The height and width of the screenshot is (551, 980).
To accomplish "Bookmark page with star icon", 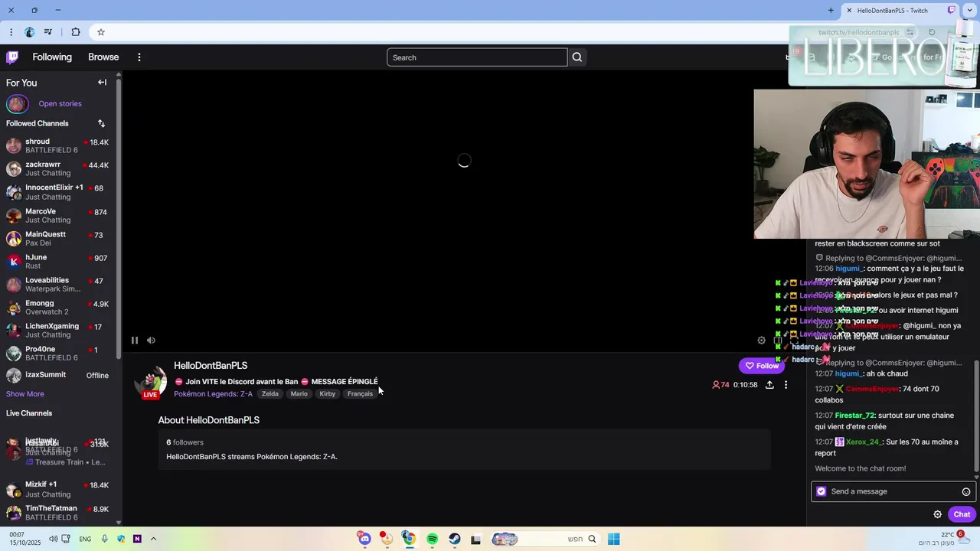I will [x=101, y=32].
